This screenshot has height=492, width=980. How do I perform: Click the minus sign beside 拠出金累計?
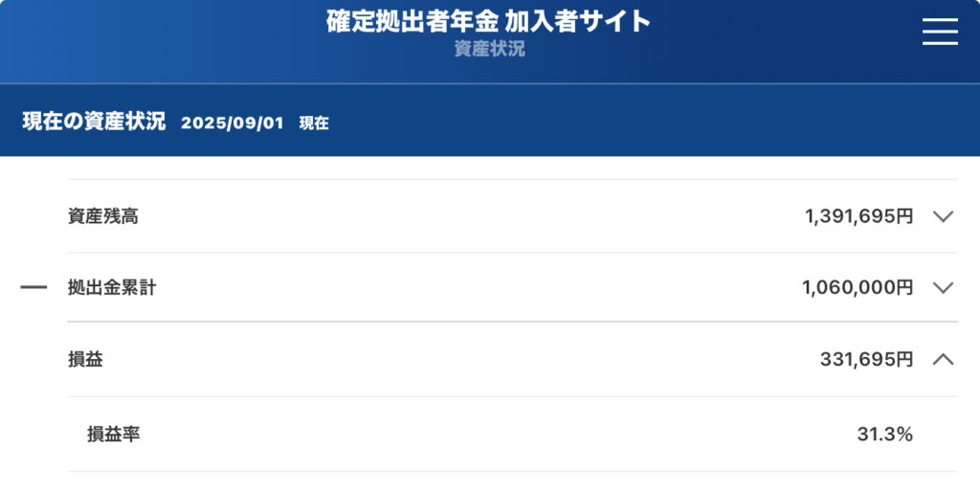(x=33, y=287)
